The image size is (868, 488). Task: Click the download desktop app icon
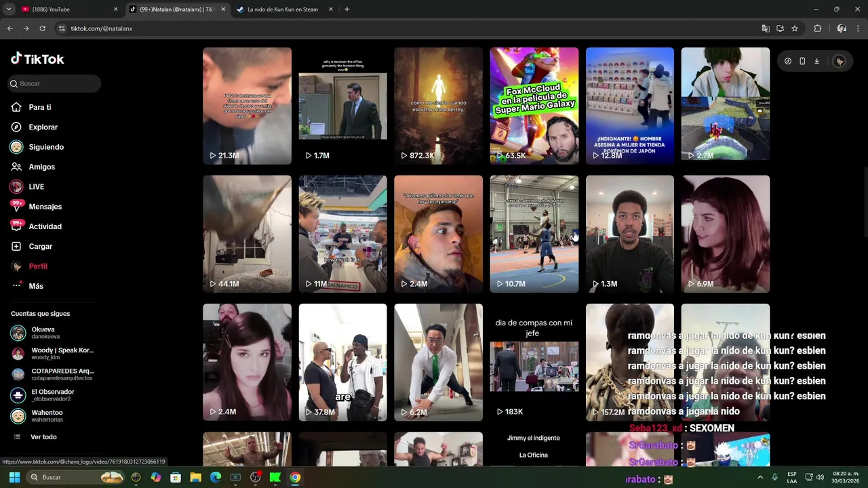click(x=816, y=61)
